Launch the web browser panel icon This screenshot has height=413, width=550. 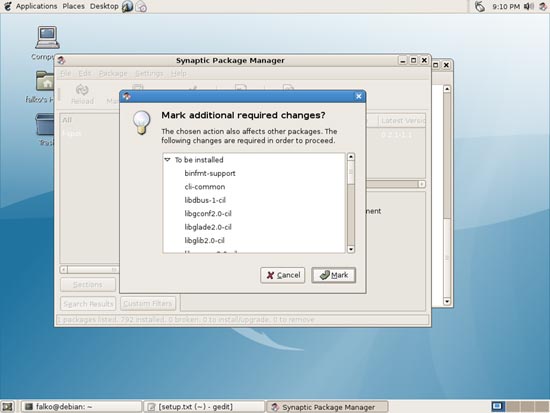click(127, 7)
